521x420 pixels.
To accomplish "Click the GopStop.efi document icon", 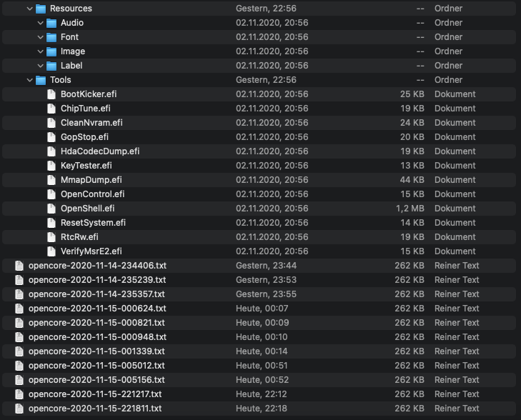I will point(51,137).
